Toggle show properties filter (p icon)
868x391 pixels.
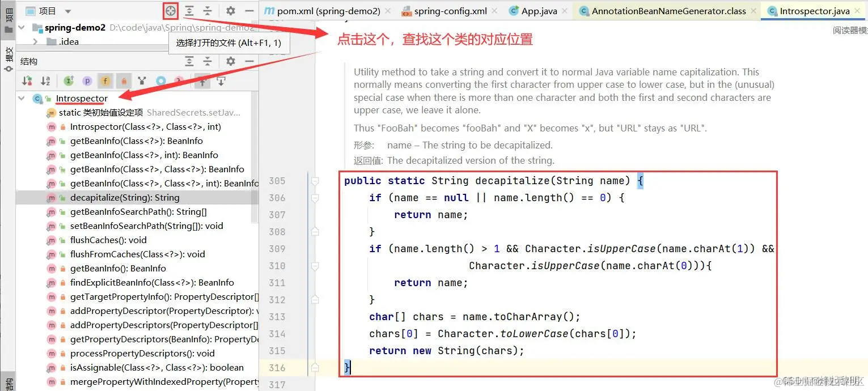pyautogui.click(x=87, y=81)
